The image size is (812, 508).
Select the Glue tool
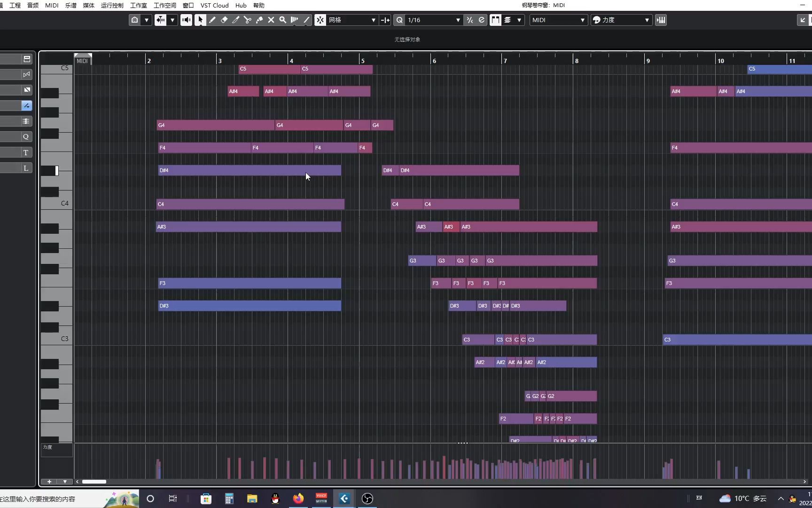click(x=259, y=20)
